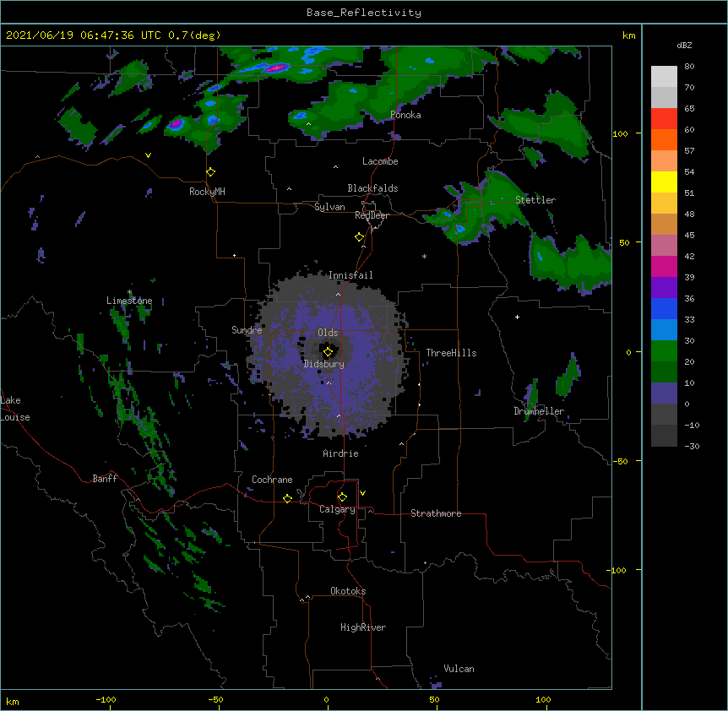Click the magenta storm core near the top of the map
The image size is (728, 711).
pos(276,68)
